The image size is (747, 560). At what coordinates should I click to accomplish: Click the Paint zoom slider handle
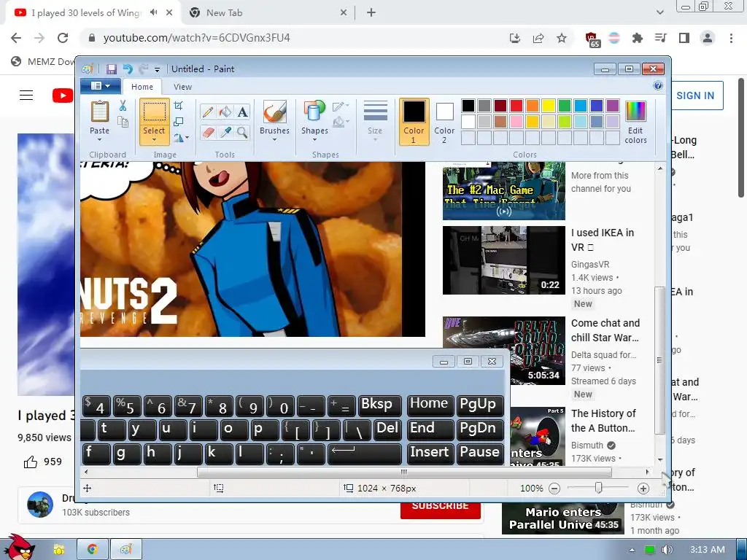pos(598,488)
